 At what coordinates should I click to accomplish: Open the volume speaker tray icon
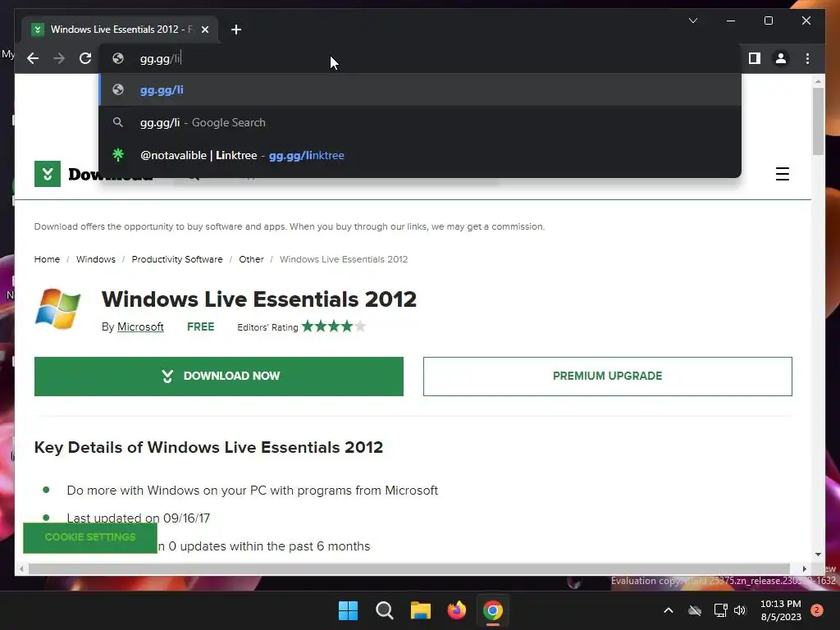[741, 610]
